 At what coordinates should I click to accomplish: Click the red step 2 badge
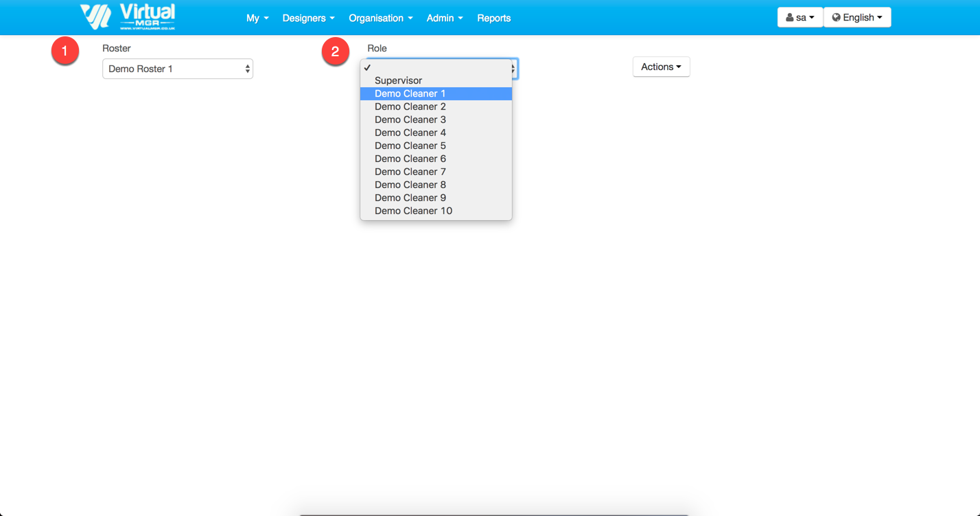click(335, 51)
